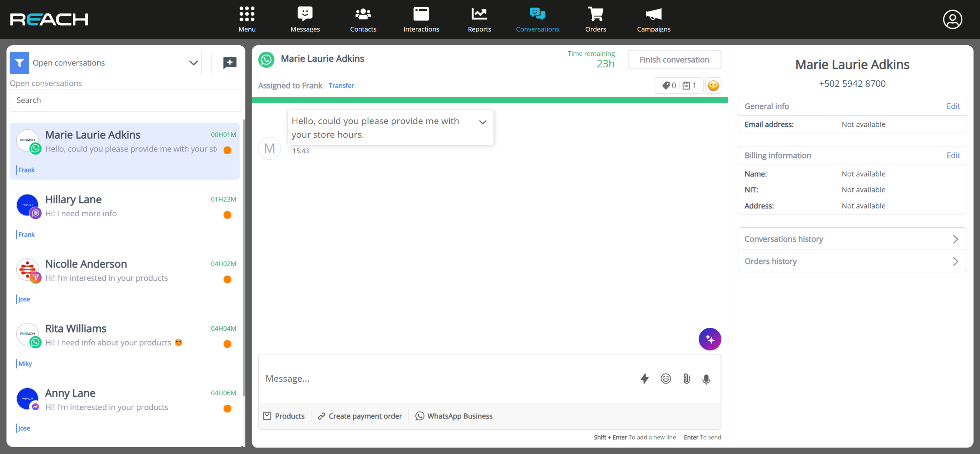Click the Transfer link
Screen dimensions: 980x454
[341, 85]
